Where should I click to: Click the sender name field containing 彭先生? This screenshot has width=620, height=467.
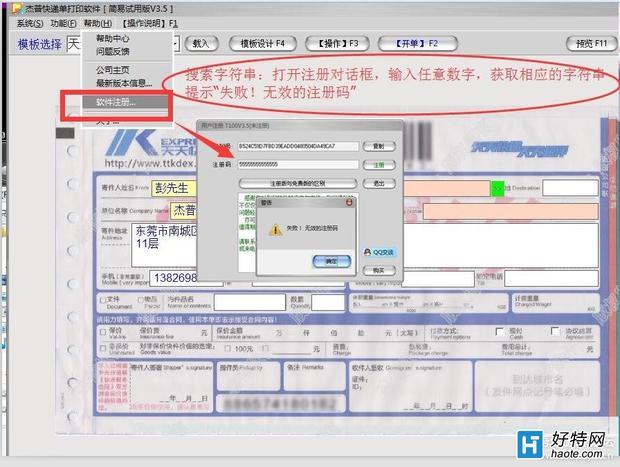174,188
